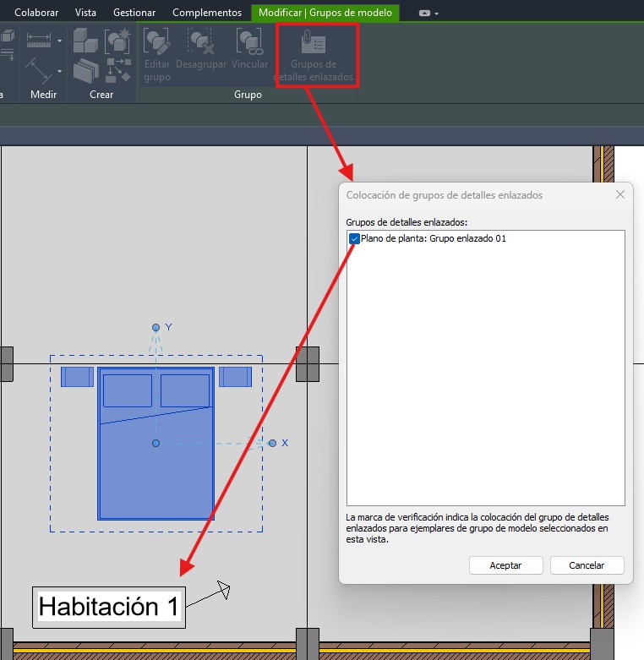Click the create similar icon with sparkle
The width and height of the screenshot is (644, 660).
pos(117,40)
